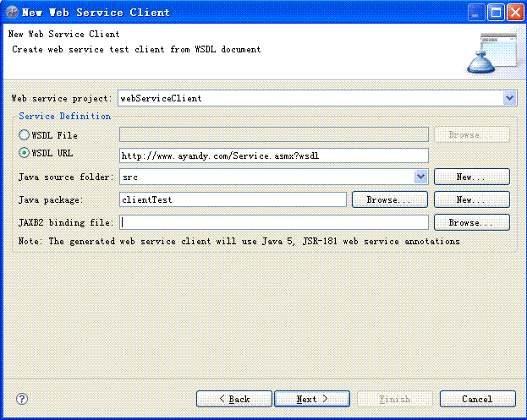Select the WSDL File radio button

coord(24,135)
